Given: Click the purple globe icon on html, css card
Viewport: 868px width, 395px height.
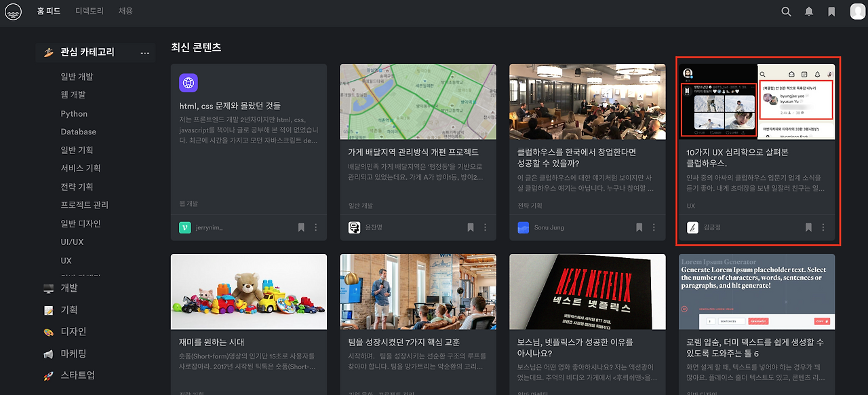Looking at the screenshot, I should (189, 83).
